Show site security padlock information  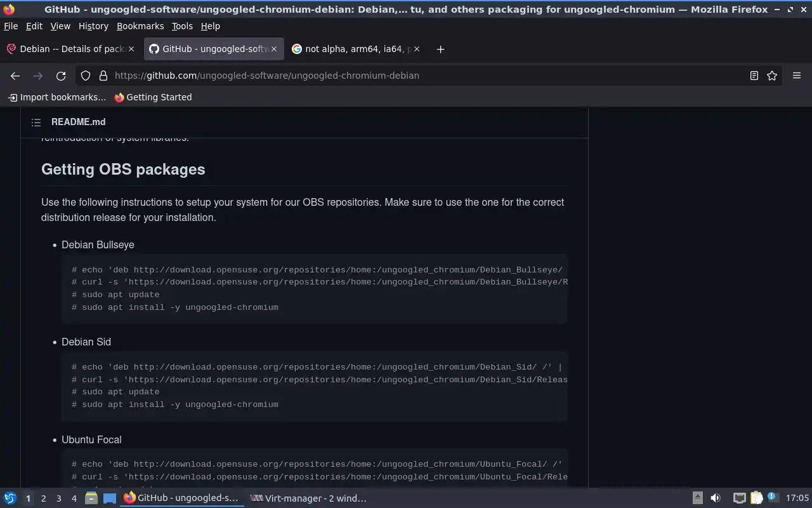pos(103,76)
